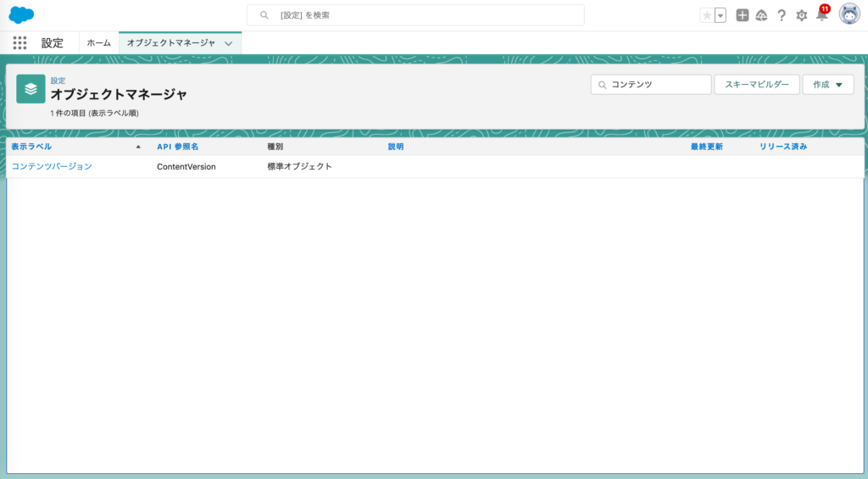
Task: Click the Salesforce cloud logo
Action: pos(21,15)
